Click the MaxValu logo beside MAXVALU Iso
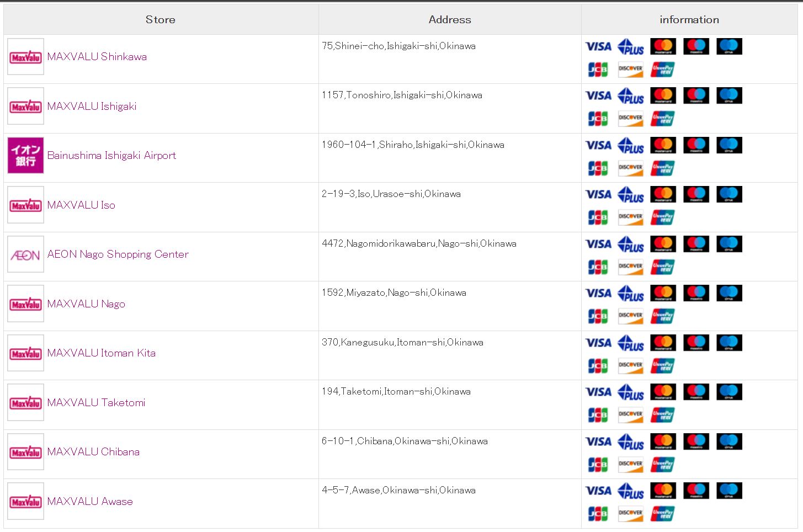The width and height of the screenshot is (803, 532). pyautogui.click(x=26, y=205)
